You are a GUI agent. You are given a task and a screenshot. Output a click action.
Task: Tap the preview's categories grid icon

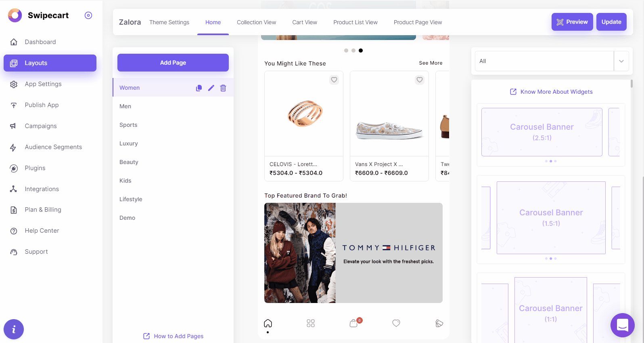(x=311, y=323)
